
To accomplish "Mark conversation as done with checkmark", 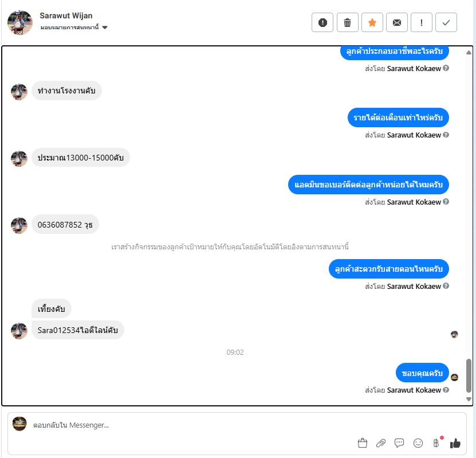I will pyautogui.click(x=446, y=22).
